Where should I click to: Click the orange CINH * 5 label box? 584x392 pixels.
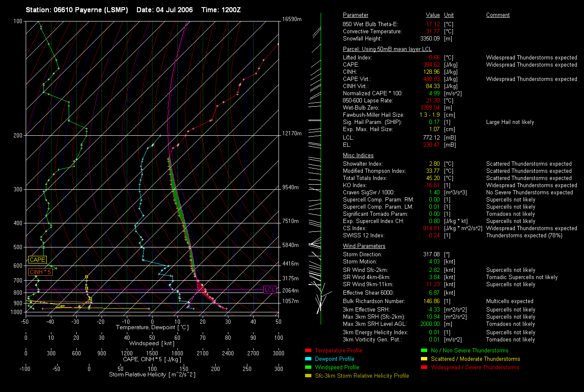40,272
